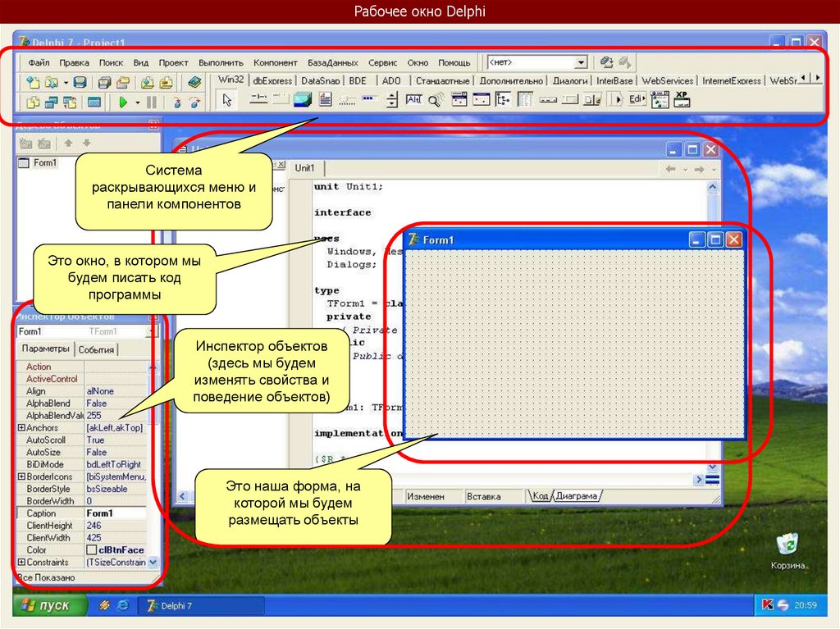Click the Color property clBtnFace swatch
840x629 pixels.
point(92,550)
